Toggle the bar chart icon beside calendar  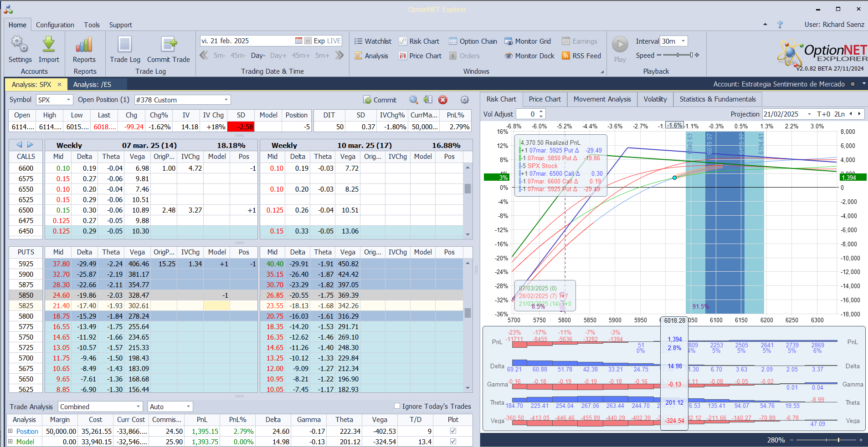(308, 41)
